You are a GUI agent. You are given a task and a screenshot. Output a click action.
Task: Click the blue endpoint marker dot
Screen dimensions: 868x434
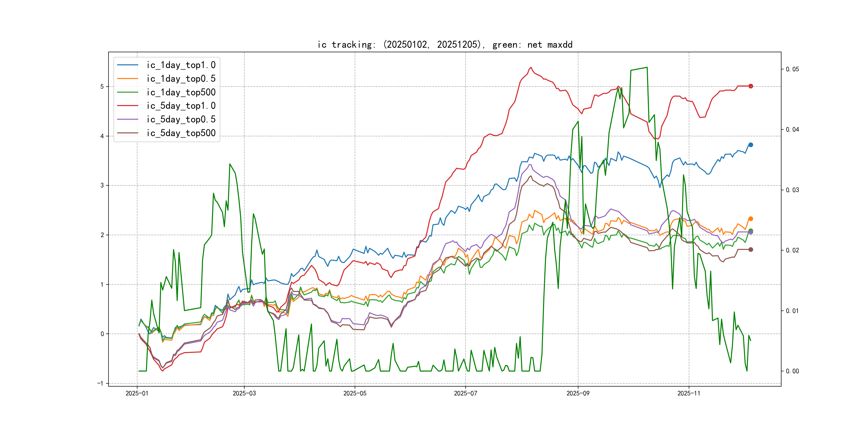[x=751, y=145]
